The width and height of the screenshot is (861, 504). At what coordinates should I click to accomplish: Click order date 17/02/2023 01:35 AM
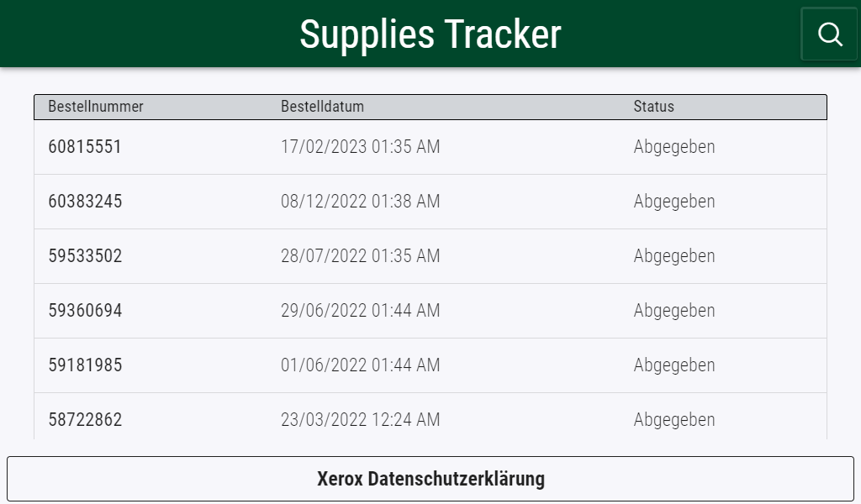(360, 147)
